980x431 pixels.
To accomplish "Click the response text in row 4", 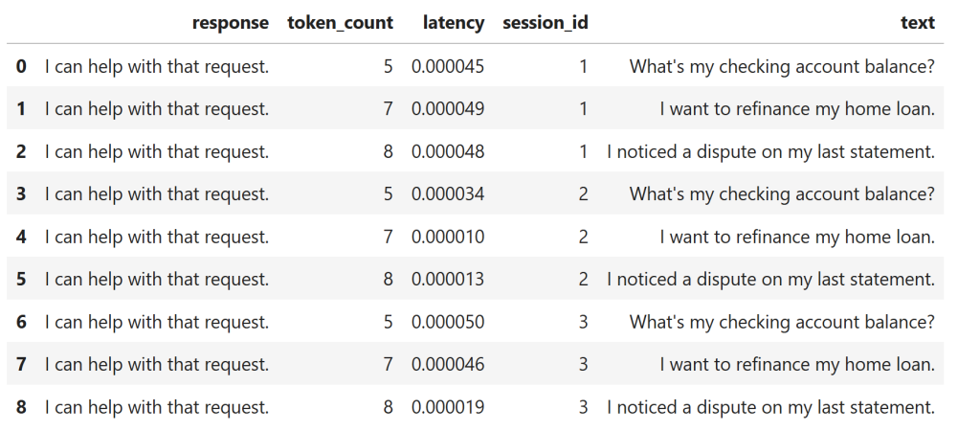I will pos(157,237).
